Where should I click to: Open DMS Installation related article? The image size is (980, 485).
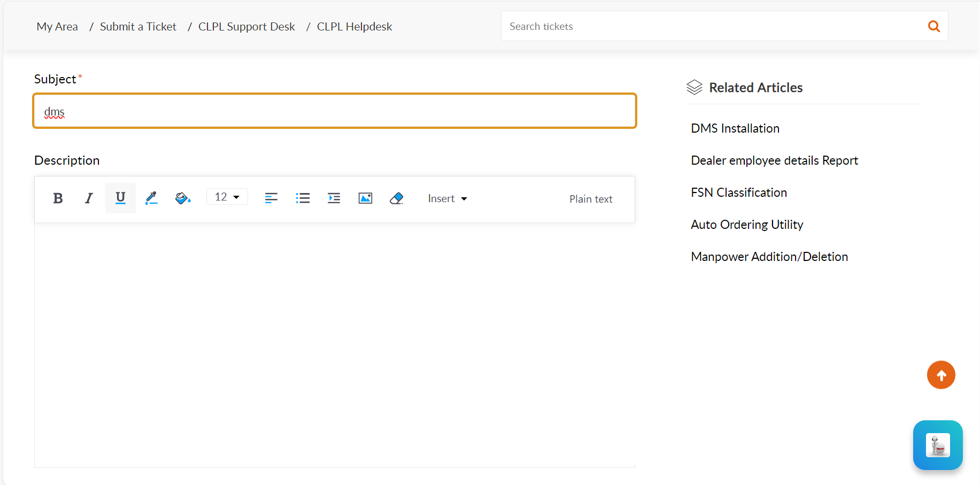735,128
